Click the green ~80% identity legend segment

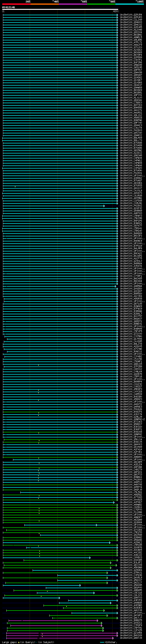(x=101, y=4)
